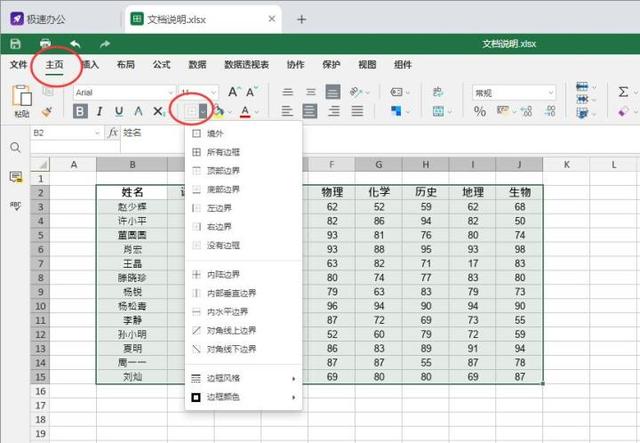Open the font color dropdown arrow
The image size is (640, 443).
256,111
